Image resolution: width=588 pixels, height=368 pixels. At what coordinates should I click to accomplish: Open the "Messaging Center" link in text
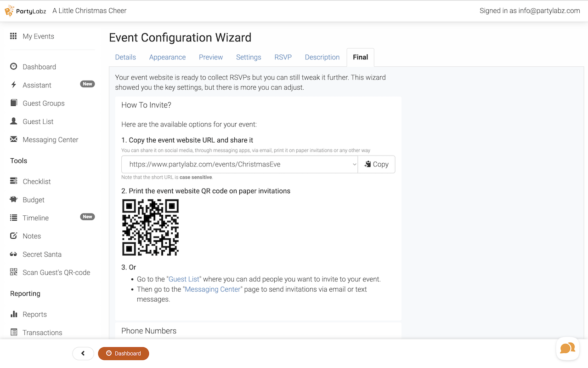click(x=213, y=289)
